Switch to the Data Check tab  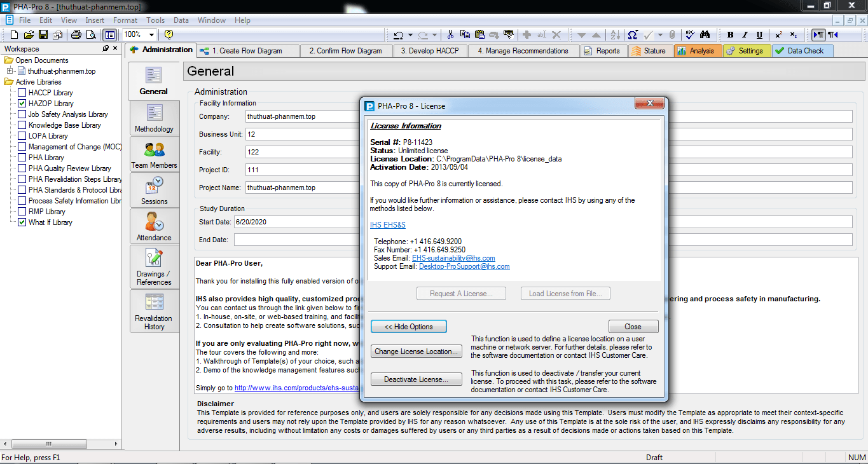coord(804,51)
